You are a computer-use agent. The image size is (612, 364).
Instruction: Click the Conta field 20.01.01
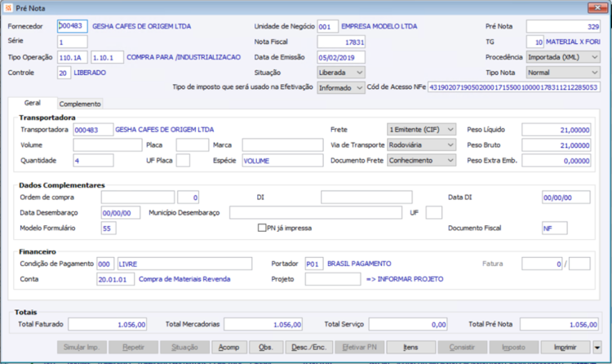pyautogui.click(x=116, y=279)
